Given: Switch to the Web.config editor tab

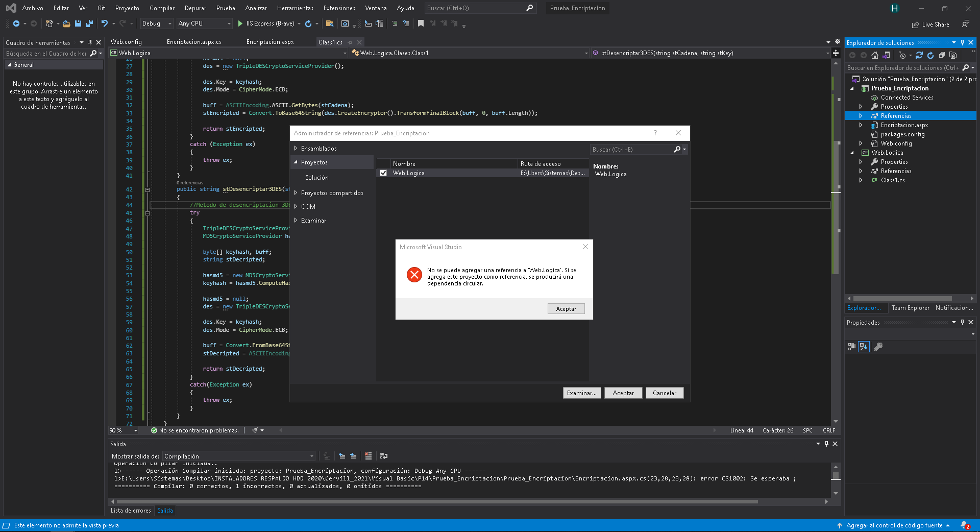Looking at the screenshot, I should [x=126, y=42].
